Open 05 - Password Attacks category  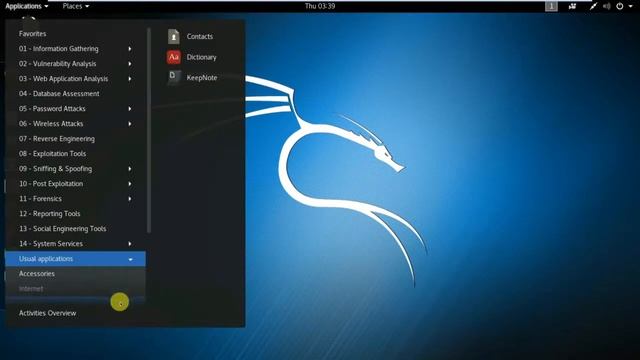pos(52,109)
